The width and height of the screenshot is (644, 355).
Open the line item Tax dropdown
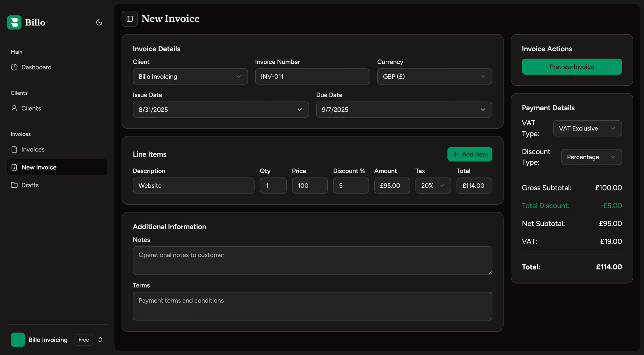tap(433, 185)
